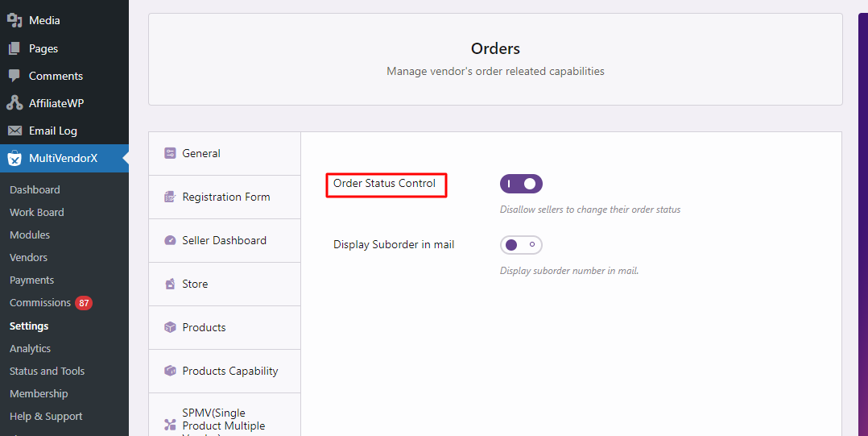Viewport: 868px width, 436px height.
Task: Click the Order Status Control label
Action: pos(384,184)
